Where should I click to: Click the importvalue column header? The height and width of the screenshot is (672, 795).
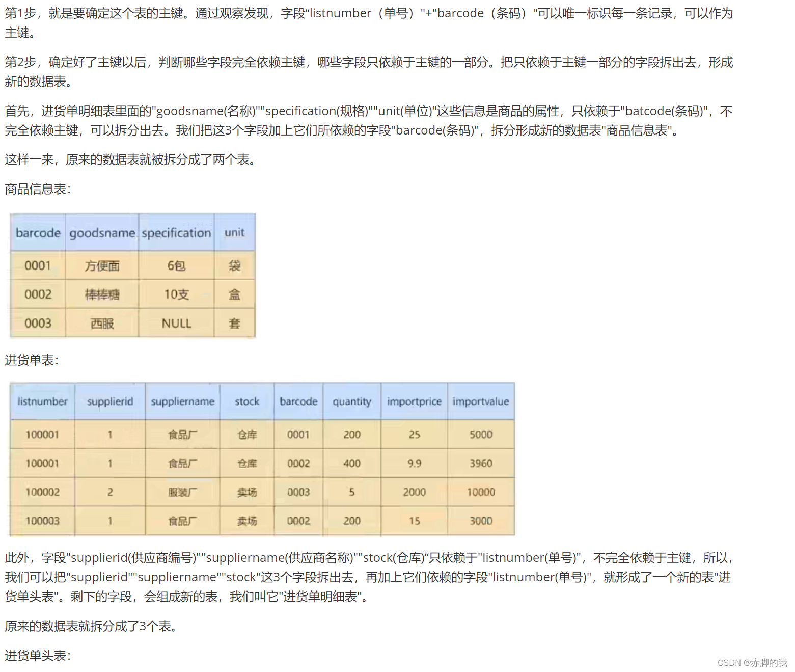click(480, 401)
